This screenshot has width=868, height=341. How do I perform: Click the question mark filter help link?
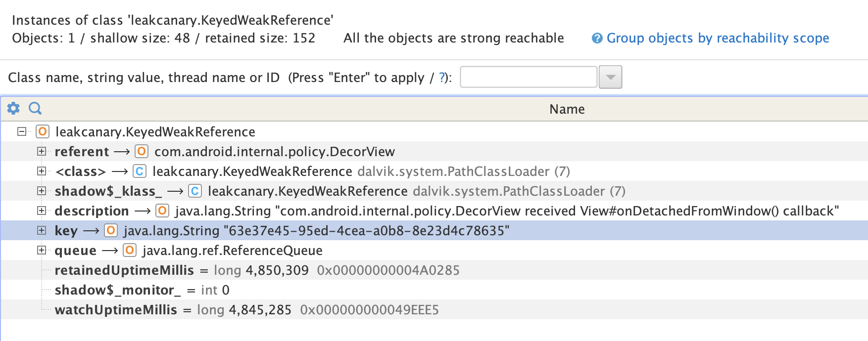pyautogui.click(x=442, y=78)
